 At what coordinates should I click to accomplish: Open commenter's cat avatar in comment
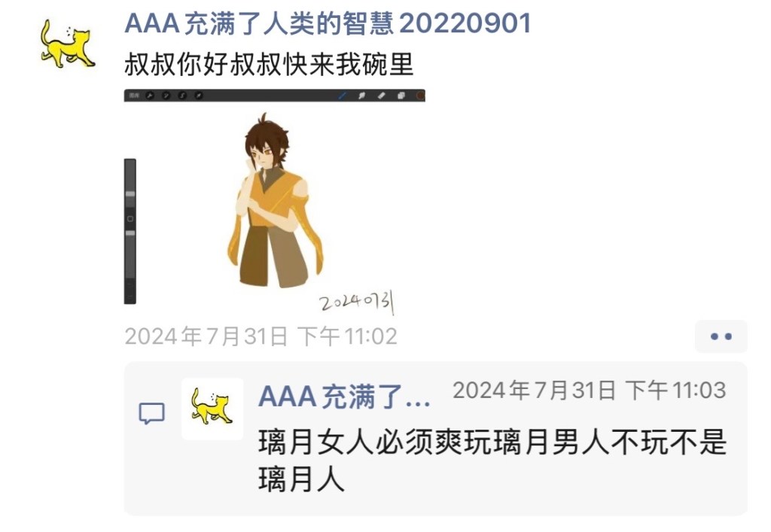(212, 409)
